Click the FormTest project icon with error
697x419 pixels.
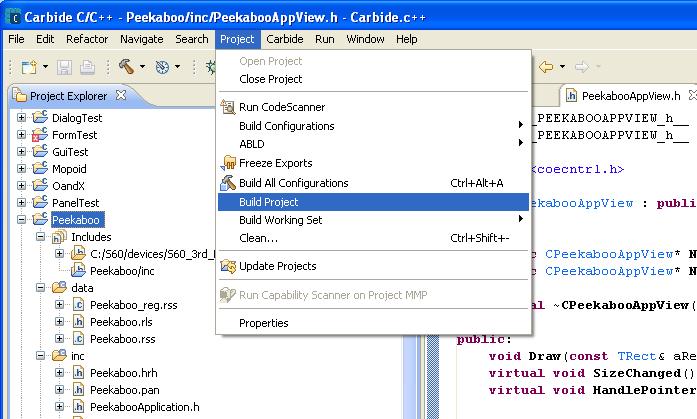[40, 134]
